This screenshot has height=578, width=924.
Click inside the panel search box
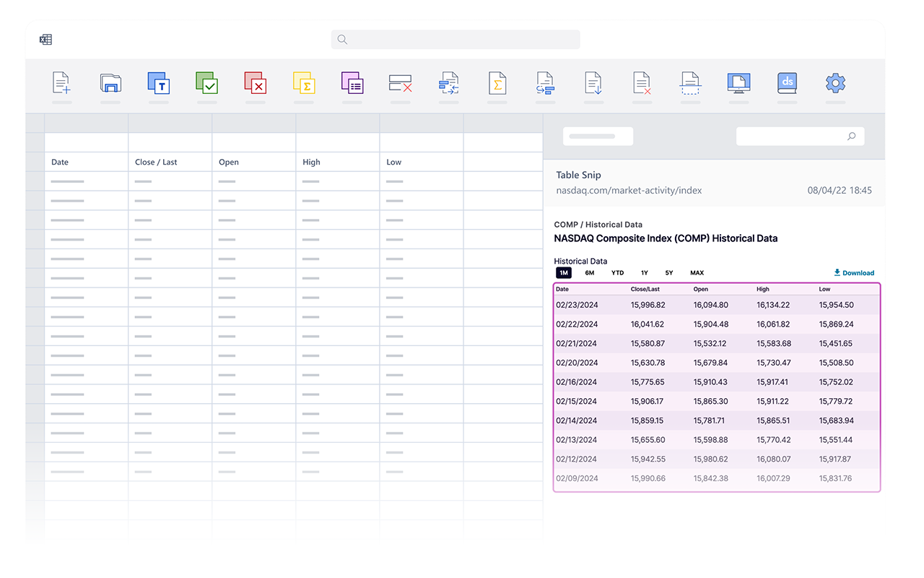point(800,136)
